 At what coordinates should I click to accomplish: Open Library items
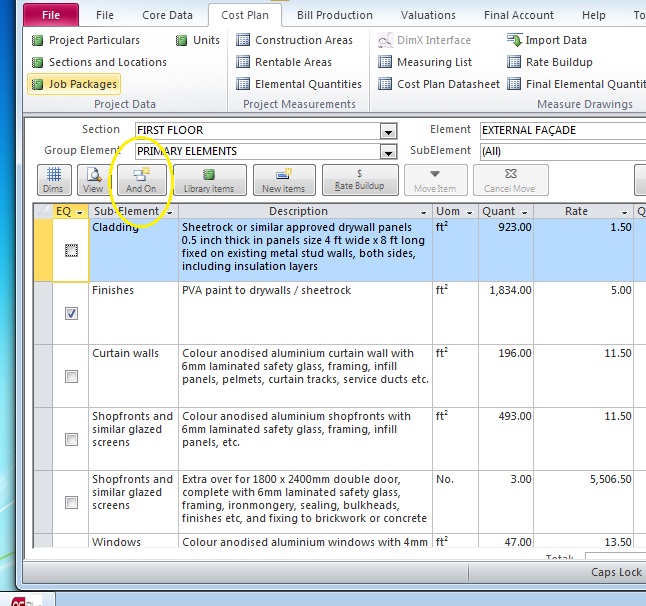(210, 180)
